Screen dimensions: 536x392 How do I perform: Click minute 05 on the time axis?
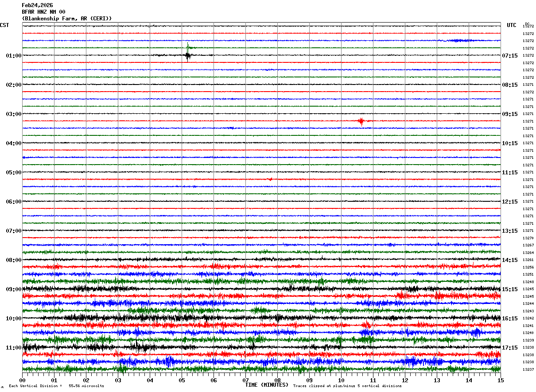point(182,380)
